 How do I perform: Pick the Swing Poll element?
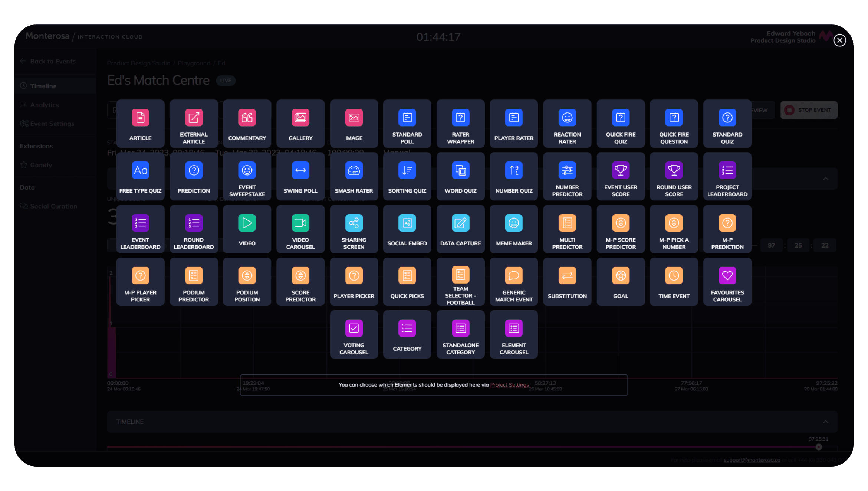point(300,176)
